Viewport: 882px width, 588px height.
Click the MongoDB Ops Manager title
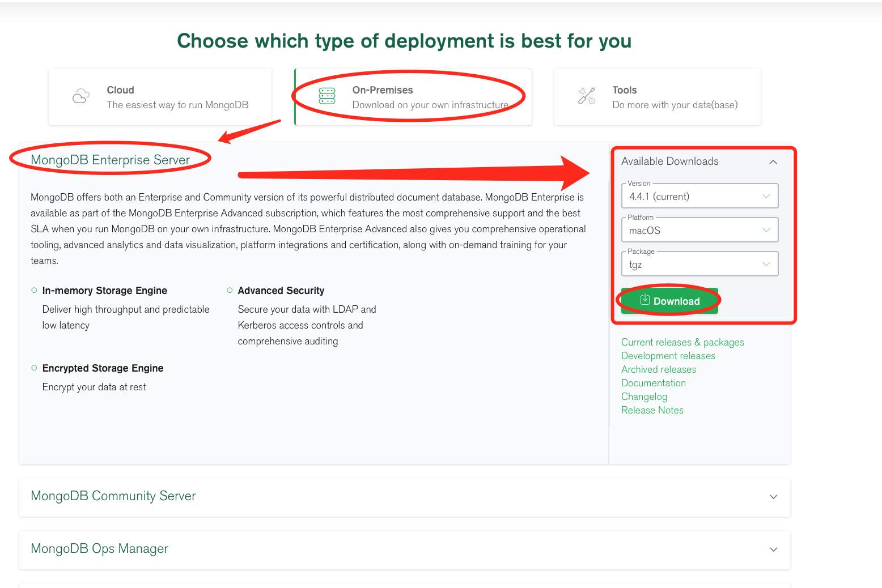(x=99, y=548)
